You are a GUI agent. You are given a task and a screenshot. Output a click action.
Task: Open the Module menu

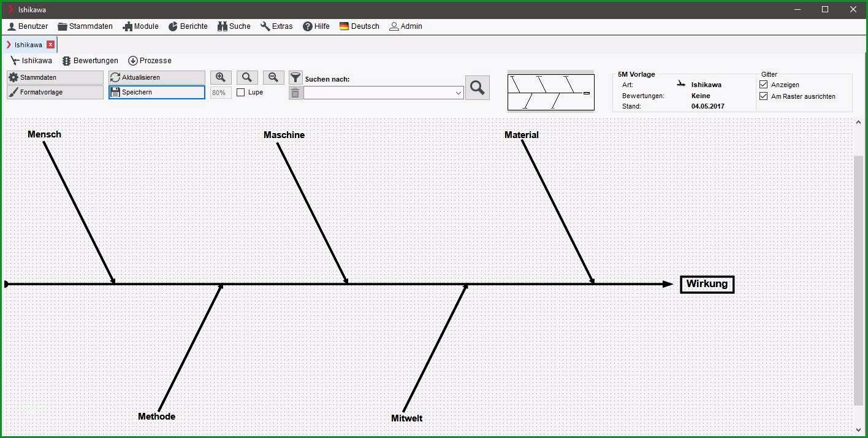pyautogui.click(x=140, y=26)
